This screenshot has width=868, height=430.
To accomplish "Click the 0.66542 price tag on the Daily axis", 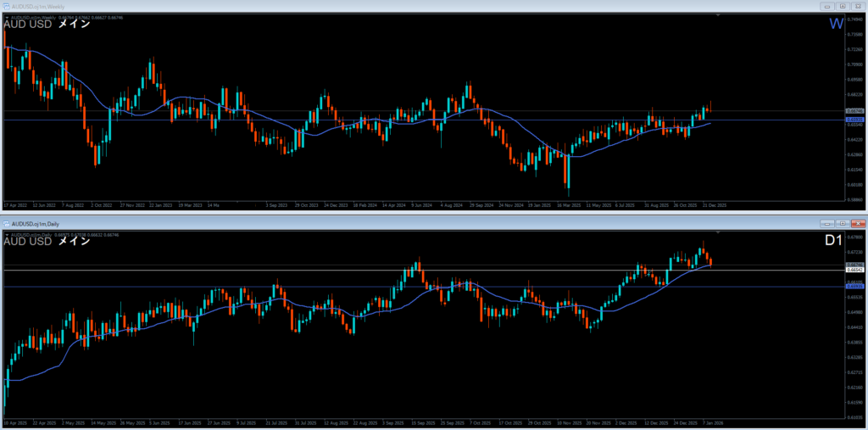I will click(854, 270).
